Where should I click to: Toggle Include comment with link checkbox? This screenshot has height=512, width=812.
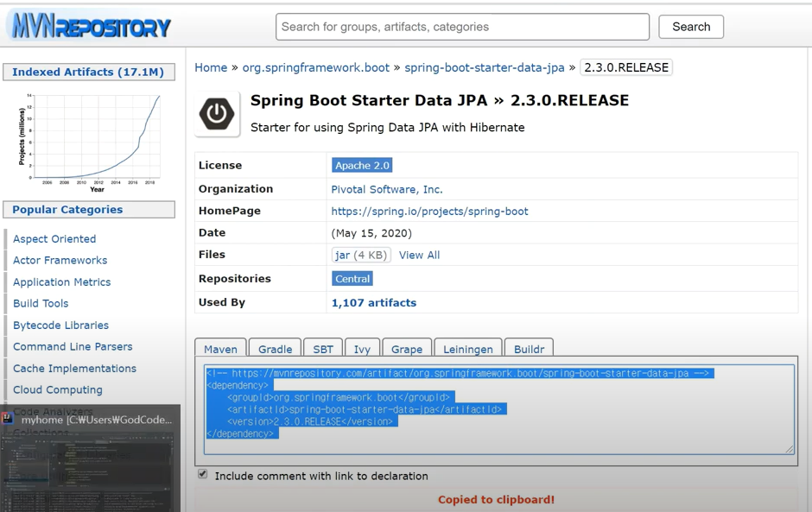tap(202, 474)
